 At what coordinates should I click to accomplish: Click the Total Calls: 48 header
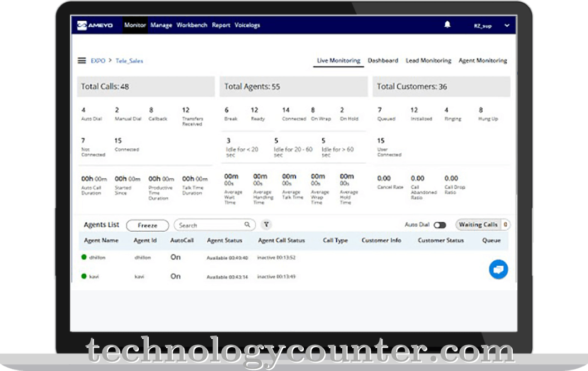click(146, 86)
